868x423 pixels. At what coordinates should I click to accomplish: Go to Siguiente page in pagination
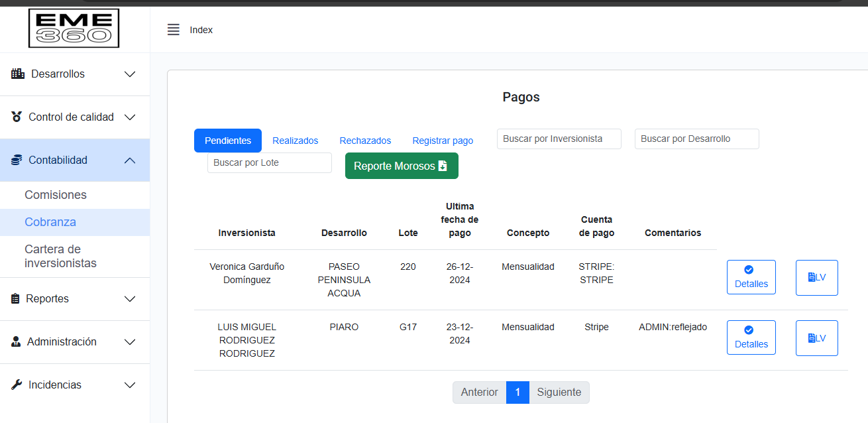559,393
